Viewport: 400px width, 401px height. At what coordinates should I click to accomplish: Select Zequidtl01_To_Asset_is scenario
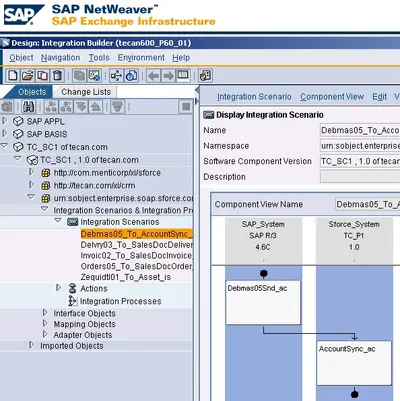(126, 277)
